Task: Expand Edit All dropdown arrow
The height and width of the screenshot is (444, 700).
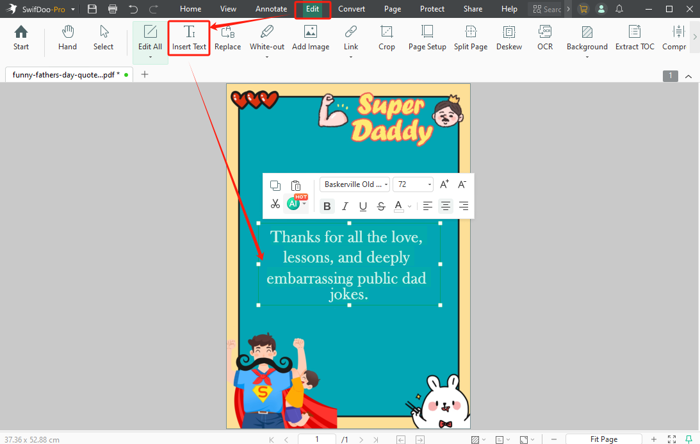Action: [x=150, y=57]
